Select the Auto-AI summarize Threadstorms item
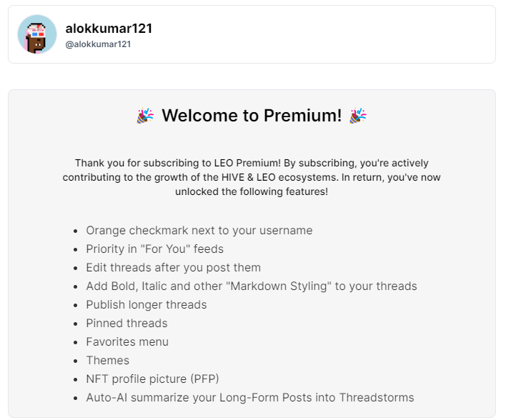 (249, 397)
